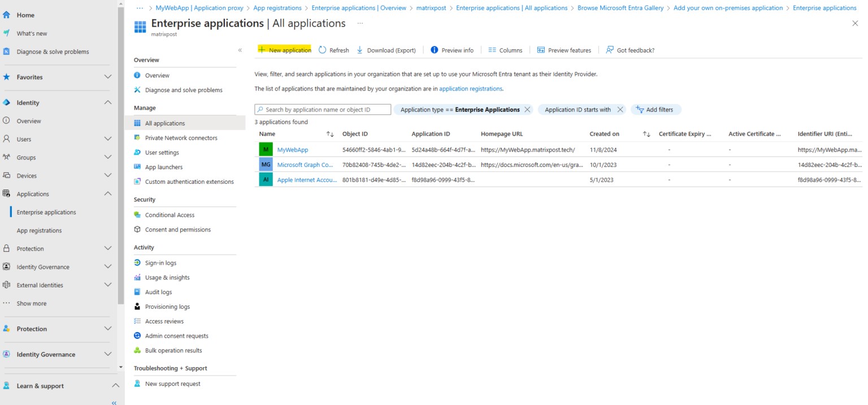Collapse the Enterprise applications menu pane
Image resolution: width=868 pixels, height=405 pixels.
point(240,50)
